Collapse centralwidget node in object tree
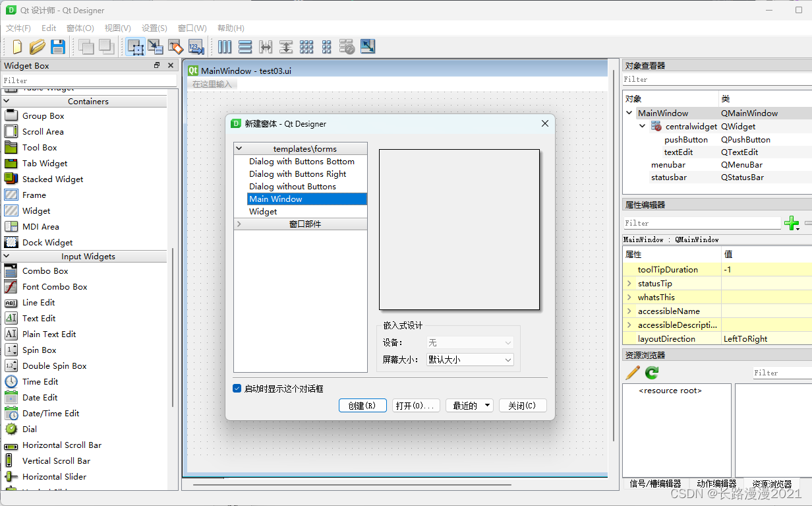Image resolution: width=812 pixels, height=506 pixels. 643,126
